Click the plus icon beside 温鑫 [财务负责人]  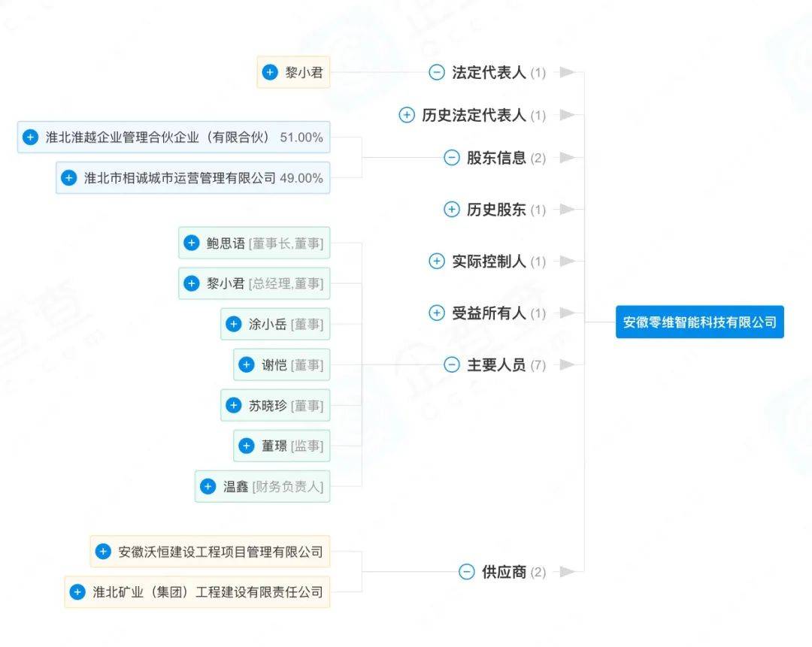point(208,486)
